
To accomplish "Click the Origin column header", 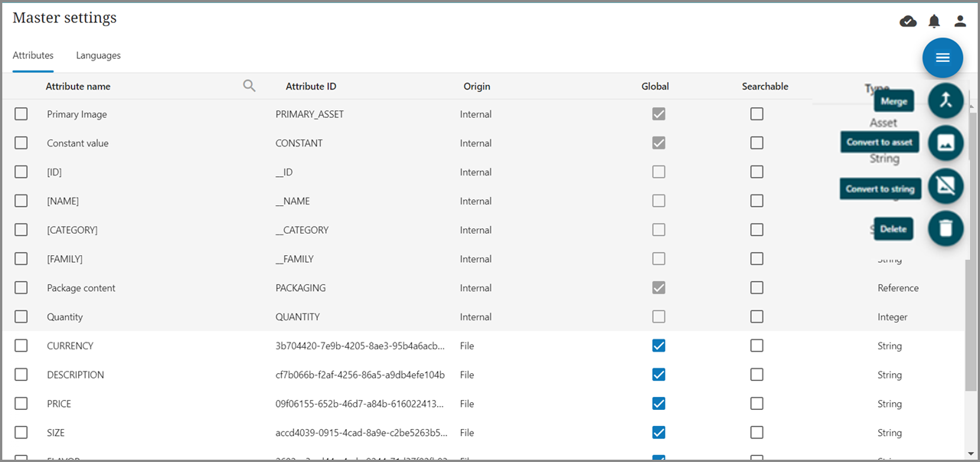I will click(x=476, y=87).
